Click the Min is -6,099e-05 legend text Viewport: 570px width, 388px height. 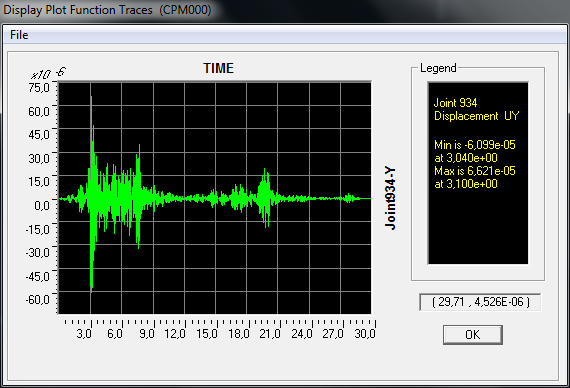[475, 145]
